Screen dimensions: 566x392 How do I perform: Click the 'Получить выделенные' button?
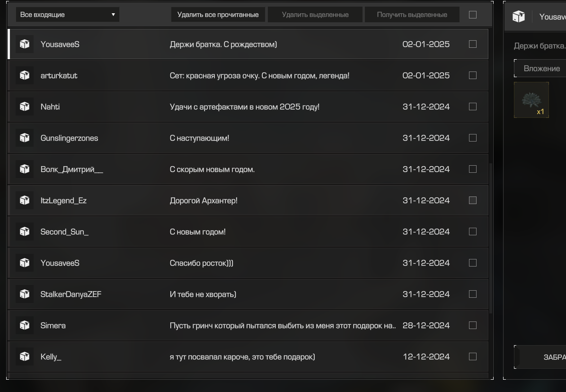pos(412,15)
